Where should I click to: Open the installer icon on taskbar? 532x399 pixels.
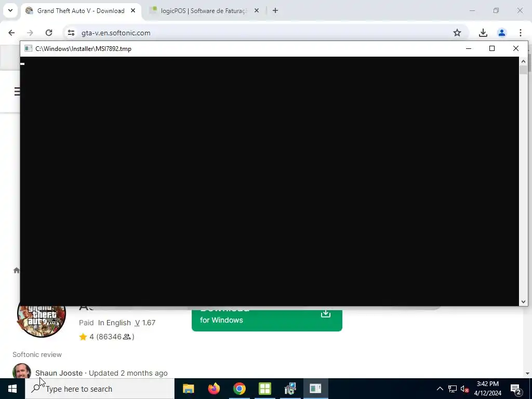click(290, 389)
